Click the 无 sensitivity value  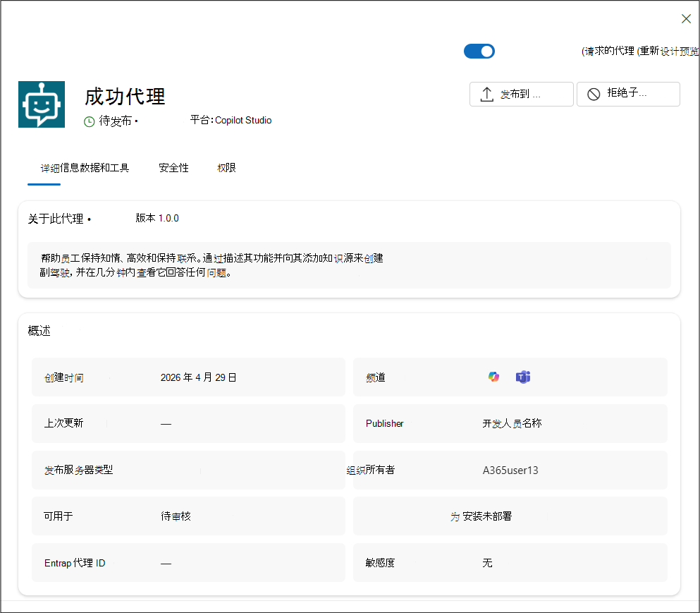[x=488, y=563]
